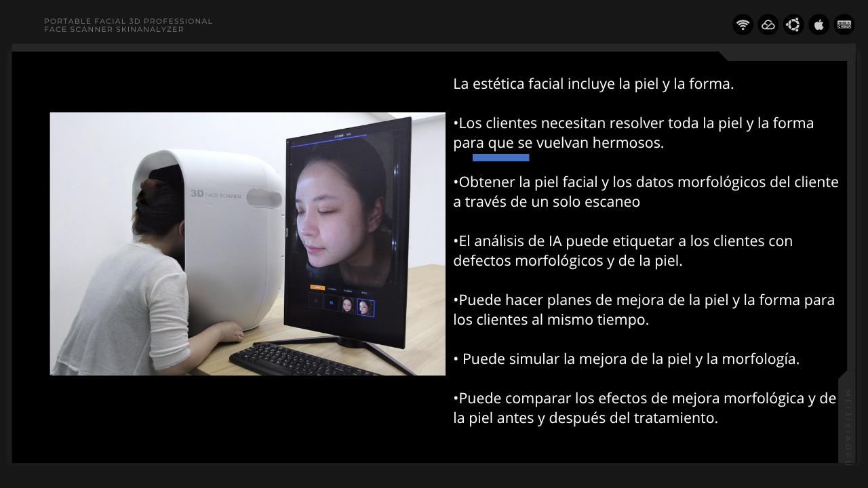This screenshot has width=868, height=488.
Task: Open the face scanner photo
Action: [248, 244]
